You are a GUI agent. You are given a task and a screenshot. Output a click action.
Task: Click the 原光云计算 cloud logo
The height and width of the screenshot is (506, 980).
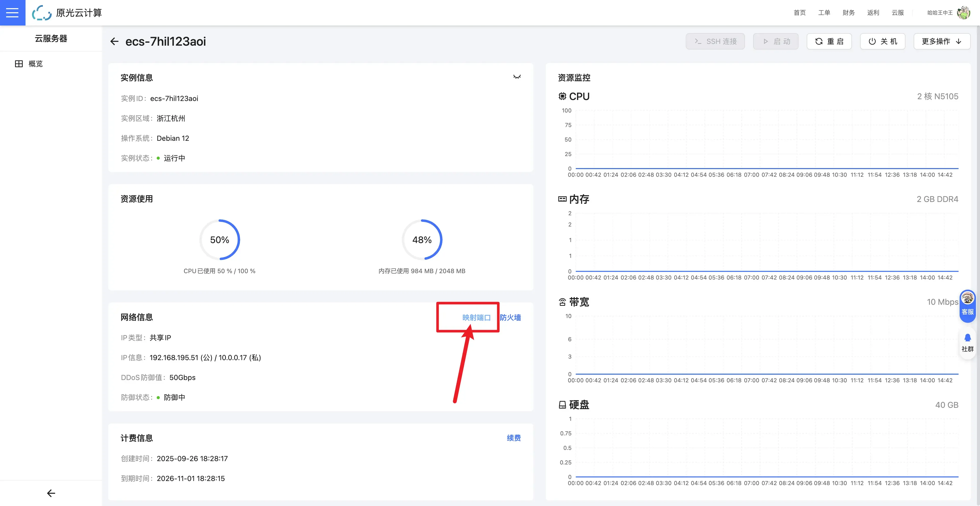[x=42, y=12]
